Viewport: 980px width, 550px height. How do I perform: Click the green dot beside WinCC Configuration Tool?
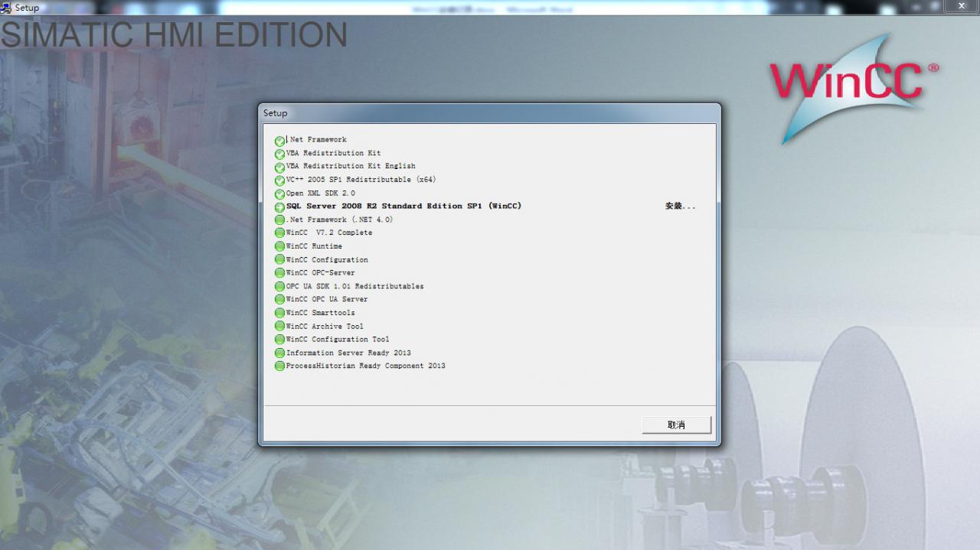click(279, 340)
